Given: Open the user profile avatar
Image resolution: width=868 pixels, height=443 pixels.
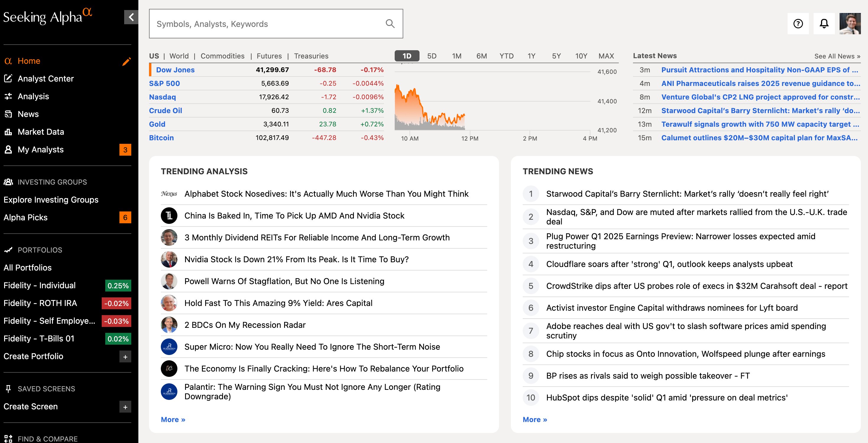Looking at the screenshot, I should click(x=850, y=24).
